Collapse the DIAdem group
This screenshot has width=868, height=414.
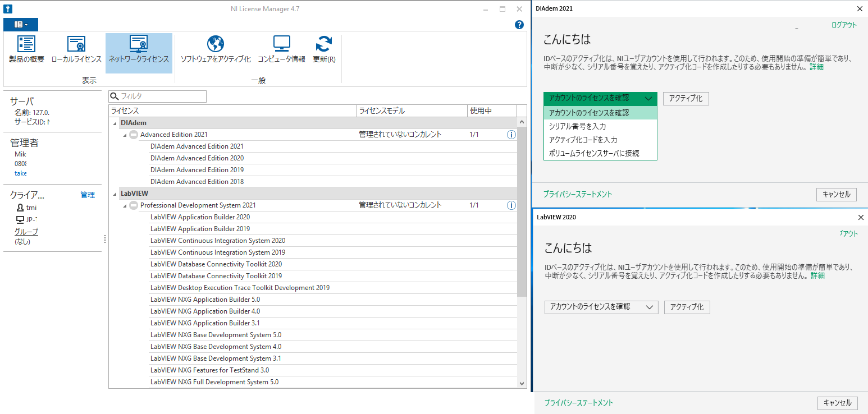(x=115, y=123)
